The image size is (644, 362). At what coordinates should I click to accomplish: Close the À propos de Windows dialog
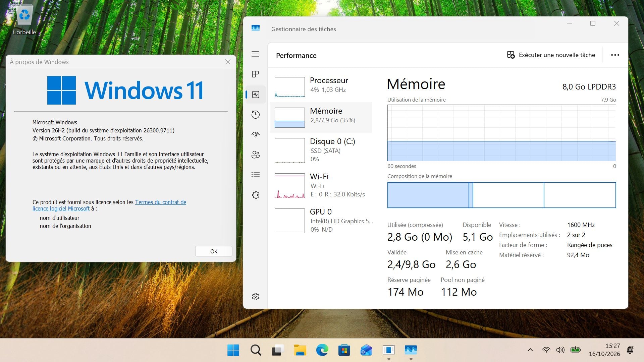pos(228,62)
